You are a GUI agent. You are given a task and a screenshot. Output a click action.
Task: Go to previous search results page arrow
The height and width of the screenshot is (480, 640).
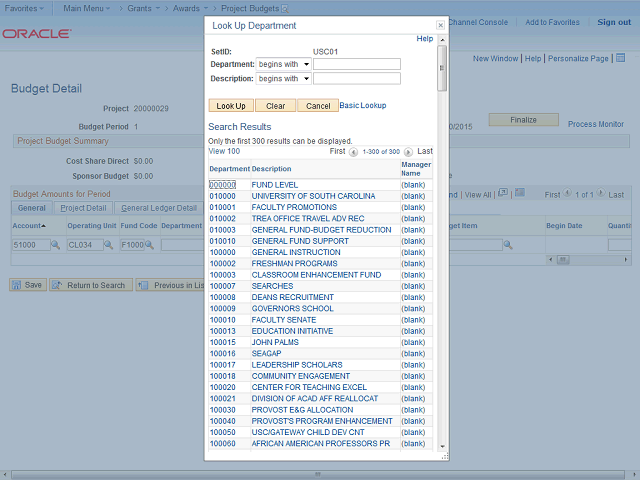(353, 151)
